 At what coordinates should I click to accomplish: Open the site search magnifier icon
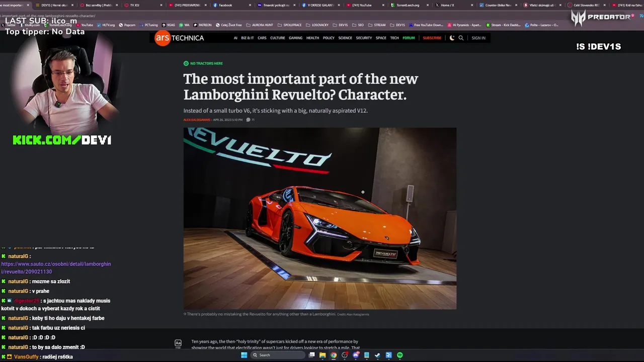pyautogui.click(x=461, y=38)
